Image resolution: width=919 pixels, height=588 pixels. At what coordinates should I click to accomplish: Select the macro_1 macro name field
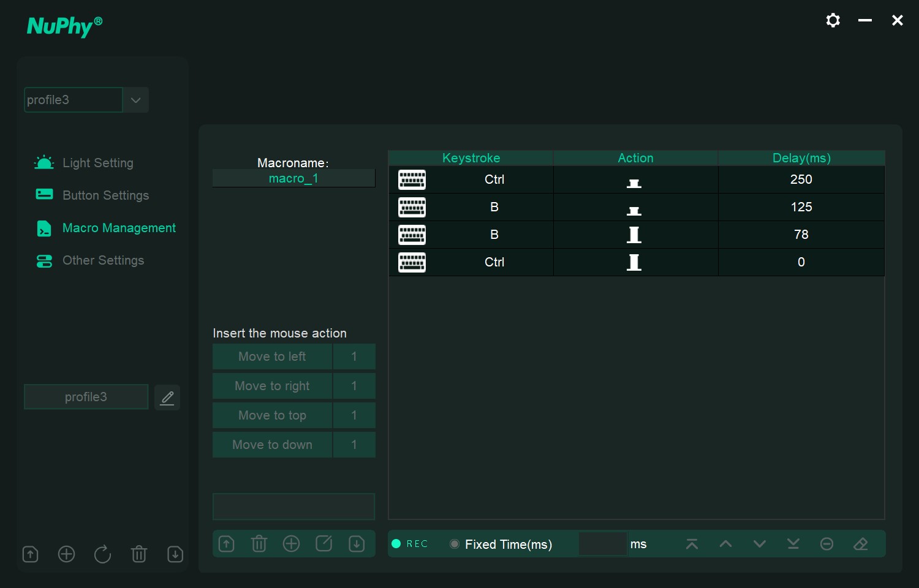coord(293,178)
